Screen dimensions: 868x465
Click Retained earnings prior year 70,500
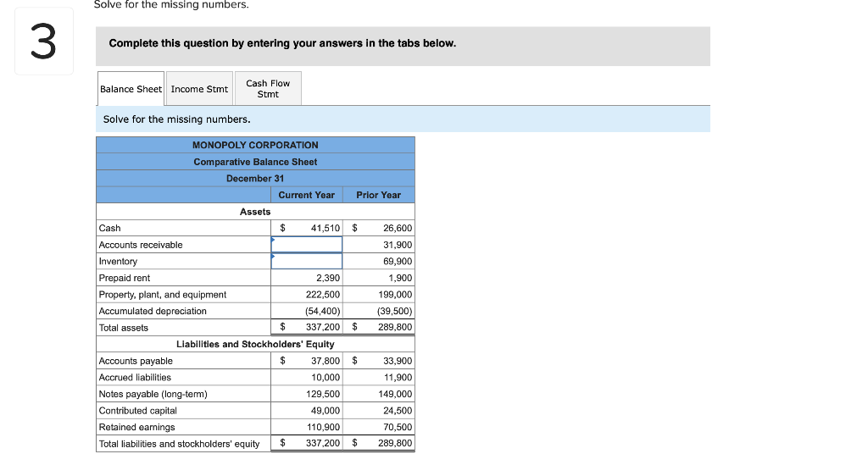398,427
